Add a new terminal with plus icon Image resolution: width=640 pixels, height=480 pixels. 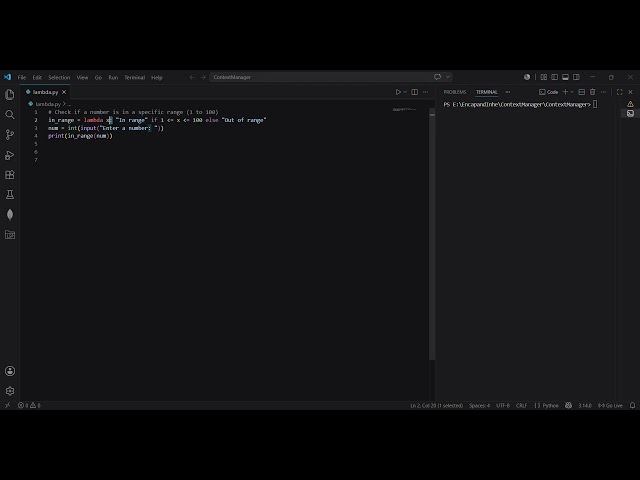pos(565,92)
